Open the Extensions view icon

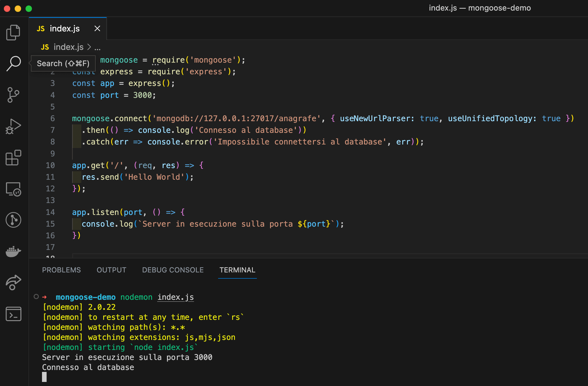[x=13, y=157]
